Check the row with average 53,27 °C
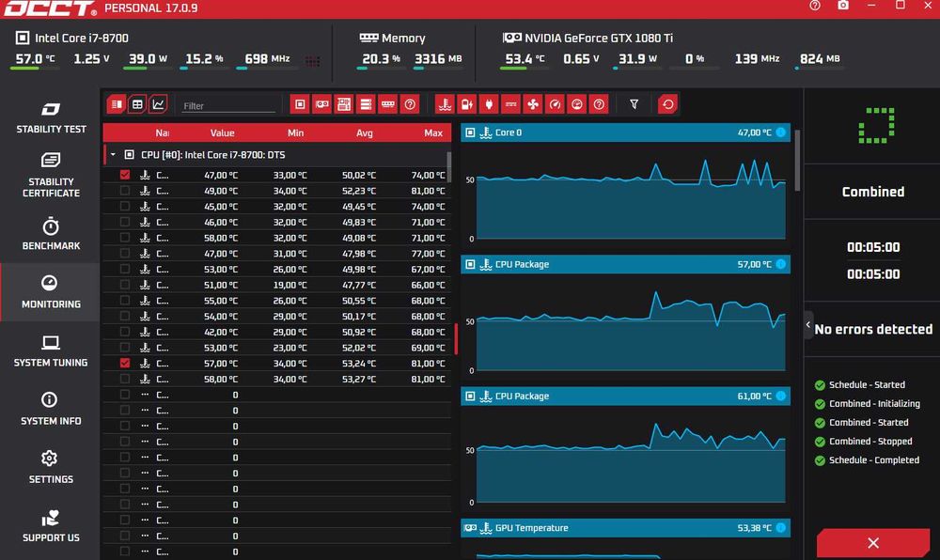This screenshot has width=940, height=560. coord(125,379)
